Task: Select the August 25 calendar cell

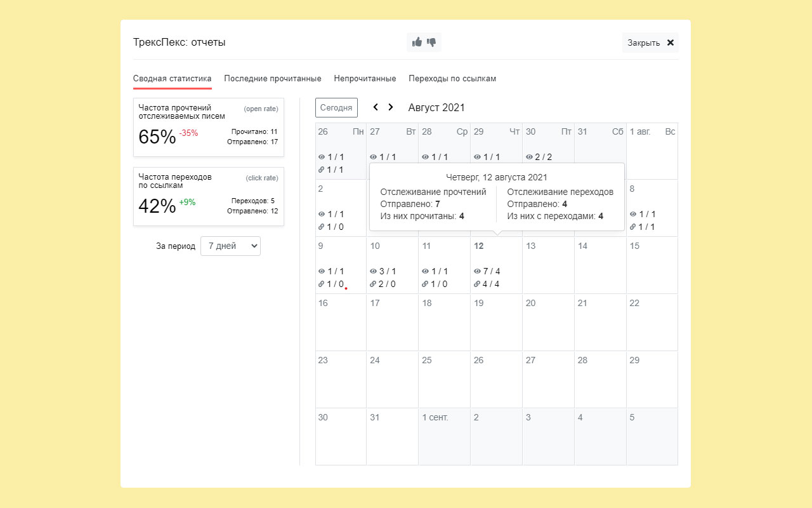Action: [445, 379]
